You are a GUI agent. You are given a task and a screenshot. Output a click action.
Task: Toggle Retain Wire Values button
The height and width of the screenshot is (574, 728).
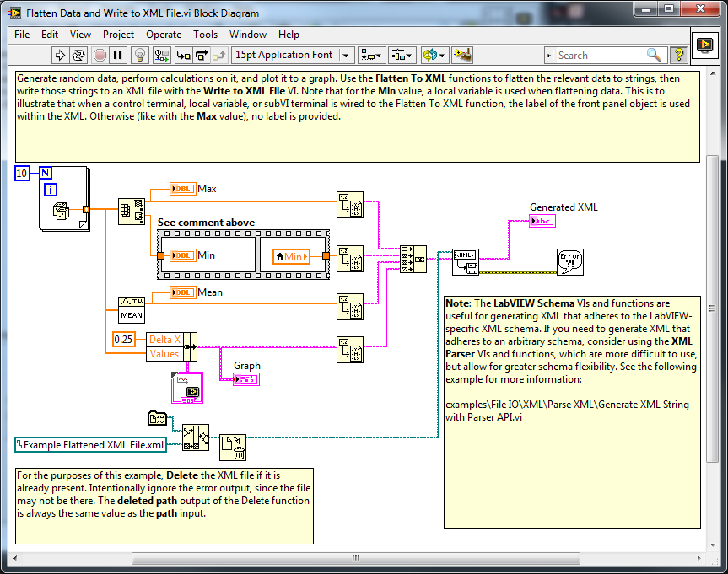click(162, 56)
